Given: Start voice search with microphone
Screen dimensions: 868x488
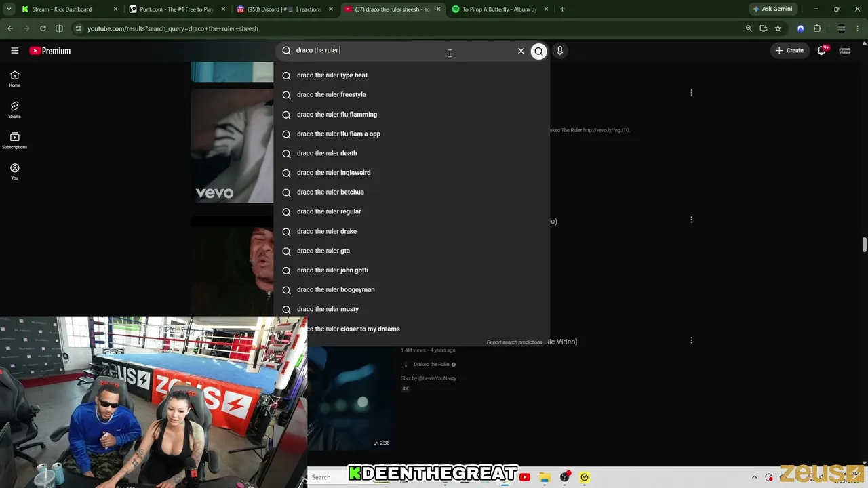Looking at the screenshot, I should [559, 51].
